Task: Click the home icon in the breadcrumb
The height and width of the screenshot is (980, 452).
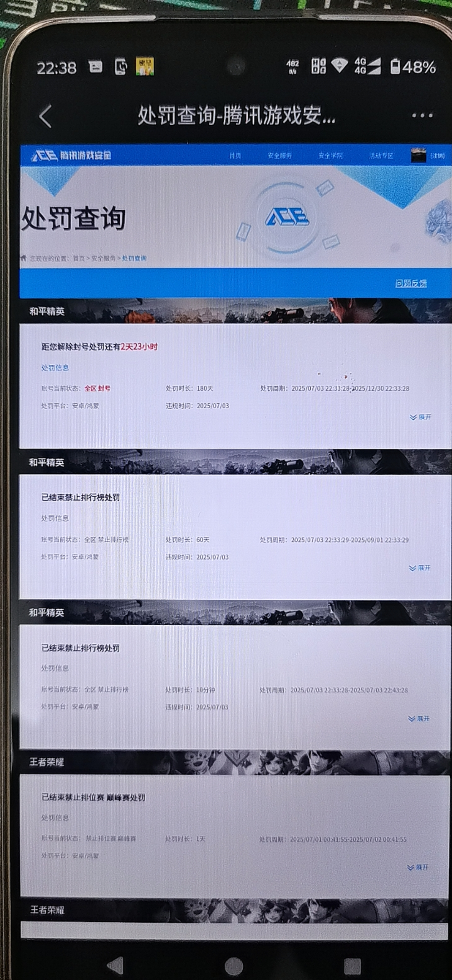Action: coord(23,258)
